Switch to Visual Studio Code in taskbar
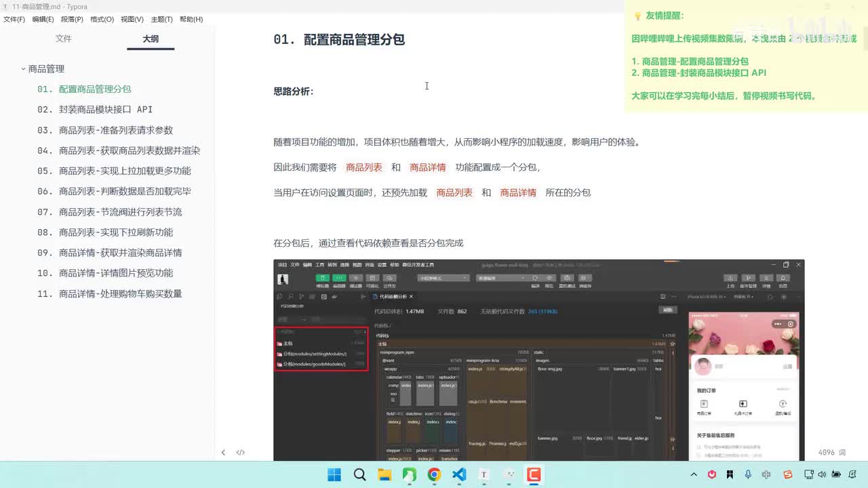 pyautogui.click(x=459, y=474)
